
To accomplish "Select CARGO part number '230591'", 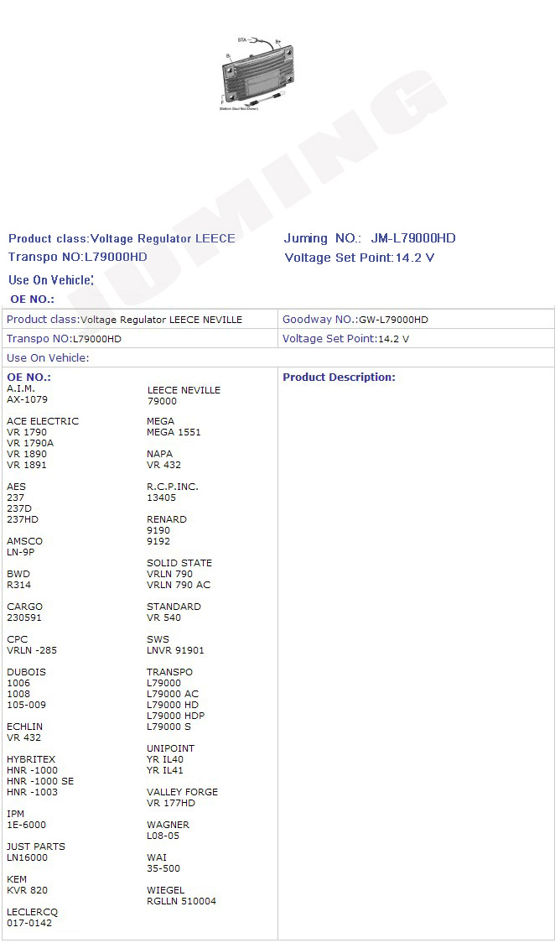I will pyautogui.click(x=24, y=617).
